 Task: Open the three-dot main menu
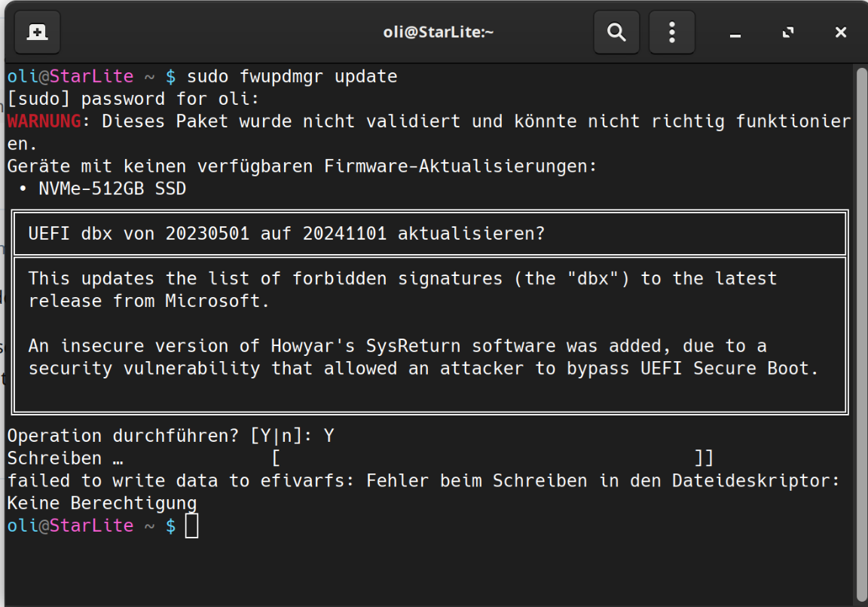[x=671, y=32]
